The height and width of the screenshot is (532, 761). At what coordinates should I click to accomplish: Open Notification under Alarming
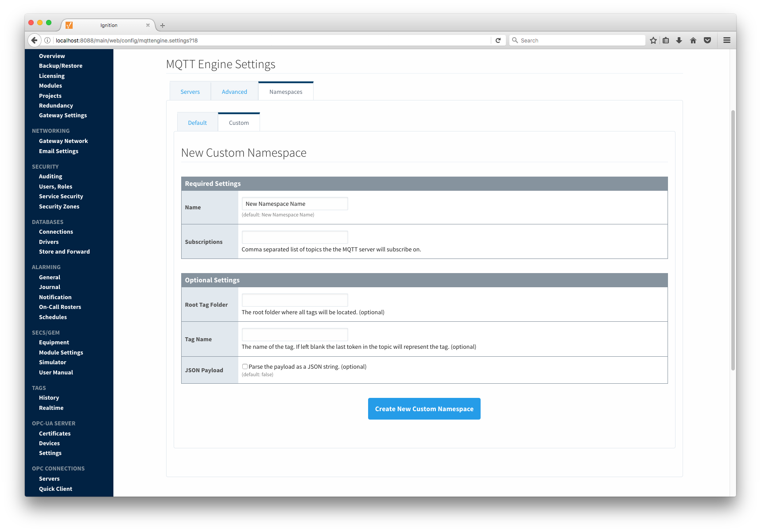coord(55,297)
